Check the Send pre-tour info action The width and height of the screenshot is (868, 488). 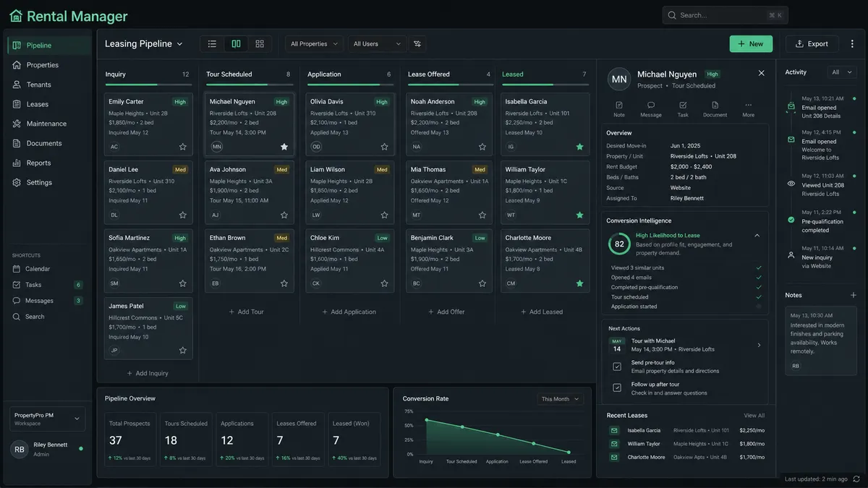(x=617, y=367)
